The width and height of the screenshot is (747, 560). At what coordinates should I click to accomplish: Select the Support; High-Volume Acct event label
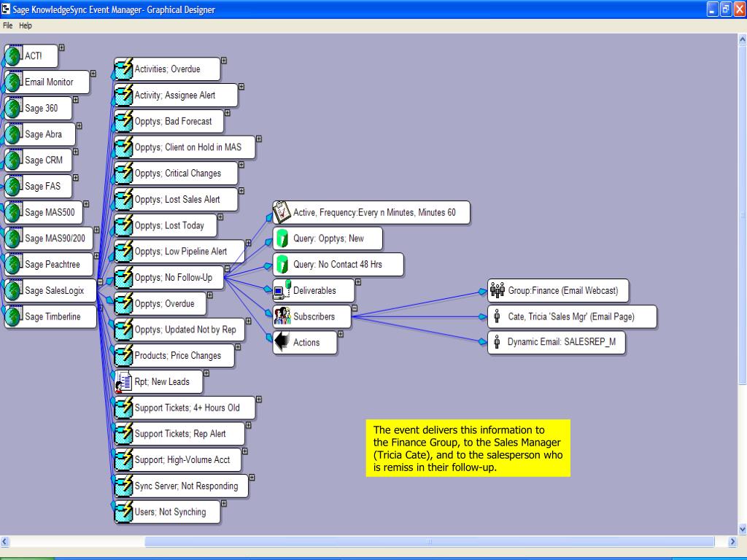pos(182,460)
